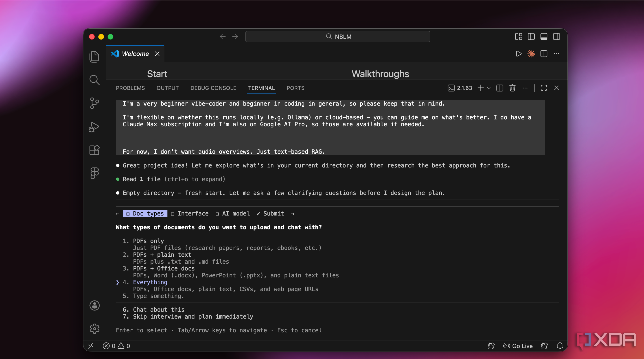This screenshot has height=359, width=644.
Task: Choose option 1 PDFs only
Action: [148, 241]
